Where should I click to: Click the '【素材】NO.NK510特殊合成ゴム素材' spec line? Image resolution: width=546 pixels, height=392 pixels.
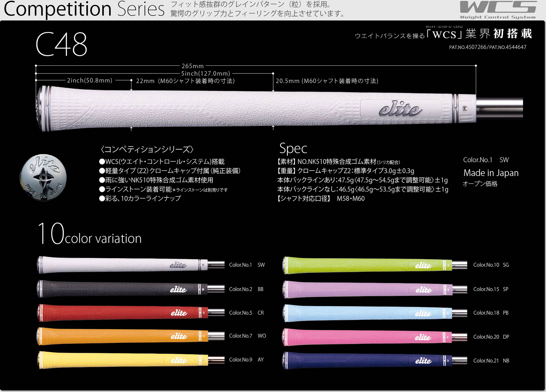point(338,161)
